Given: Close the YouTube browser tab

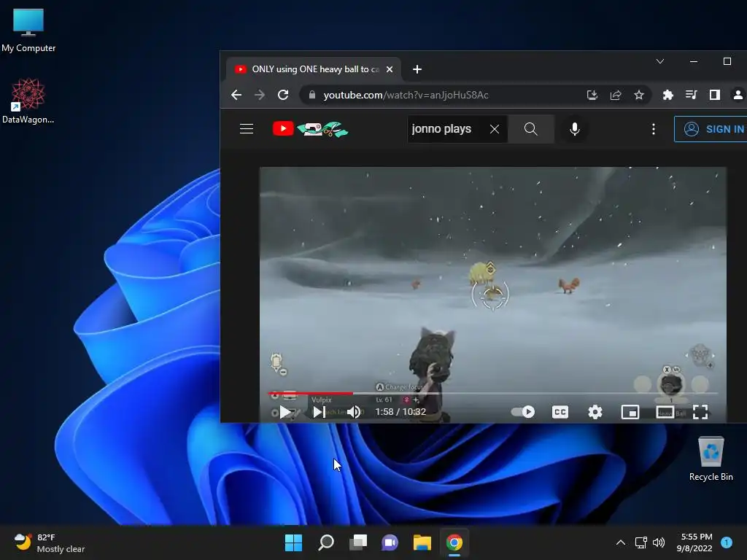Looking at the screenshot, I should click(x=390, y=69).
